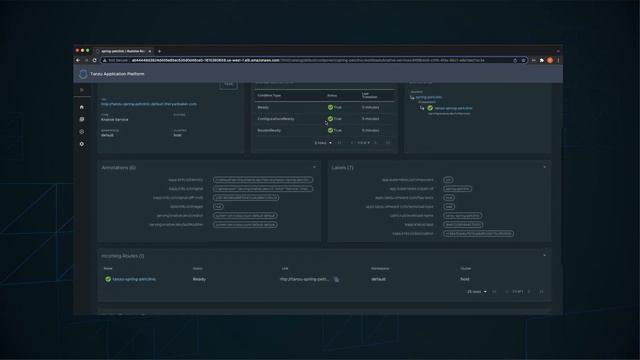Jump to first page of Incoming Routes
The height and width of the screenshot is (360, 640).
click(x=494, y=292)
